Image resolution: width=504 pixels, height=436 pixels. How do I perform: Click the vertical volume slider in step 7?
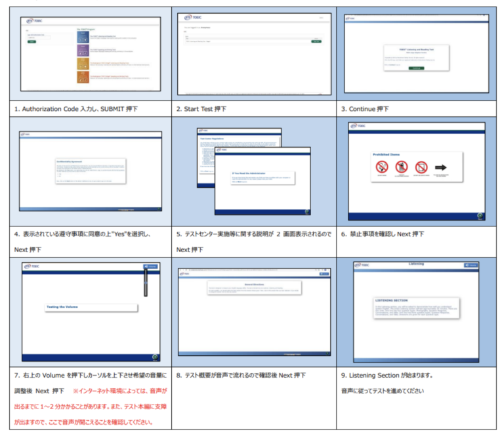144,282
